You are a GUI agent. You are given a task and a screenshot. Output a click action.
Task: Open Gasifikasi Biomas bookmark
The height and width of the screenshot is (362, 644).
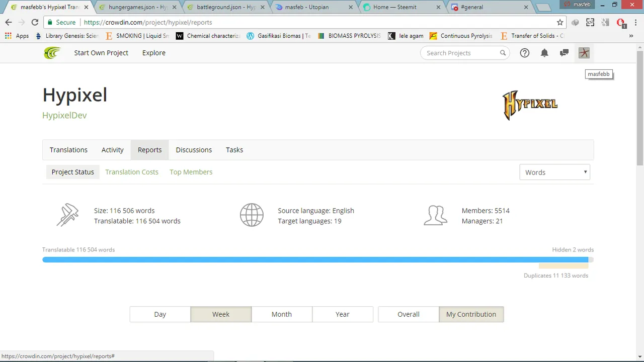click(279, 36)
